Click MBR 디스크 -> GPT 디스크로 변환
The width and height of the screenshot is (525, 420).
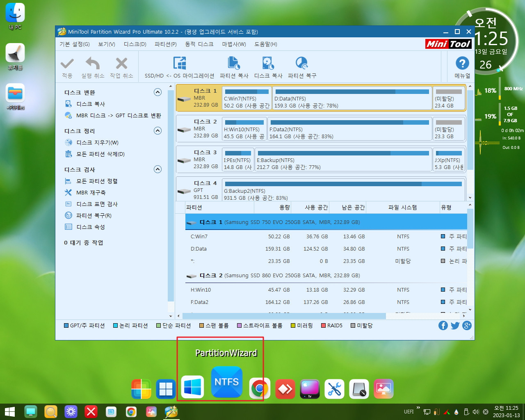click(x=119, y=115)
